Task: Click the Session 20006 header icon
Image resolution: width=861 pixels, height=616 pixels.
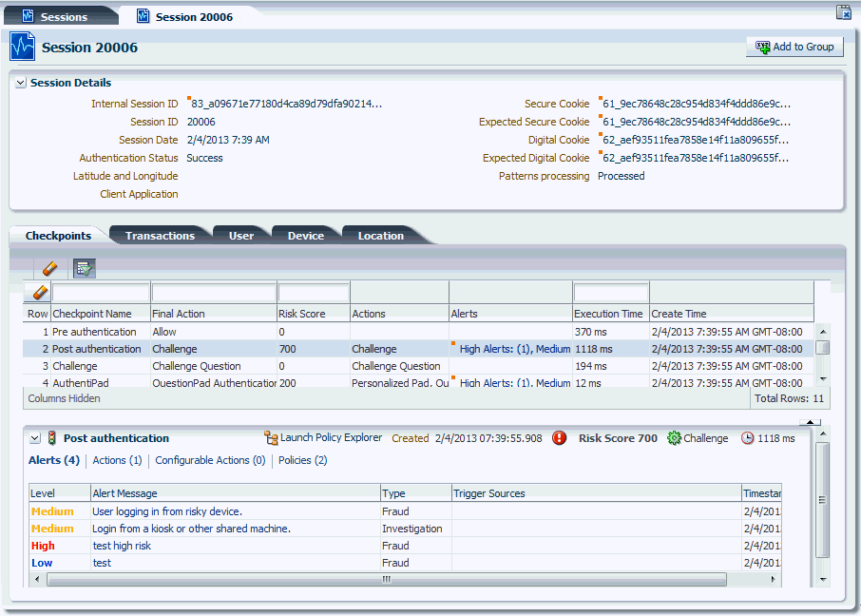Action: coord(23,47)
